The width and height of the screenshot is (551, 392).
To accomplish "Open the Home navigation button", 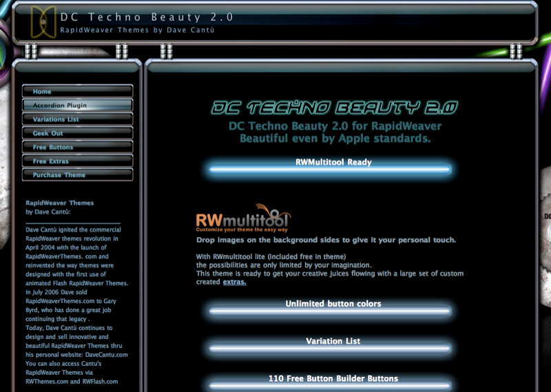I will [77, 92].
